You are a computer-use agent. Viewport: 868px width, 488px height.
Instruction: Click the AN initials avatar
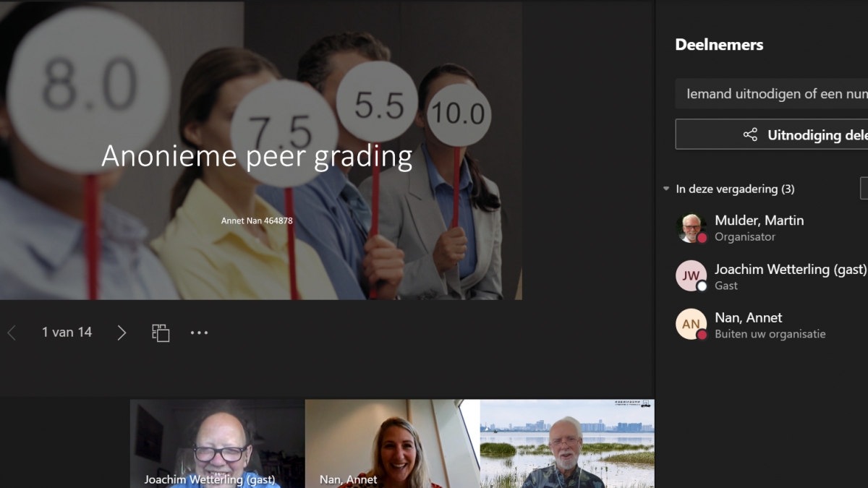pos(691,325)
